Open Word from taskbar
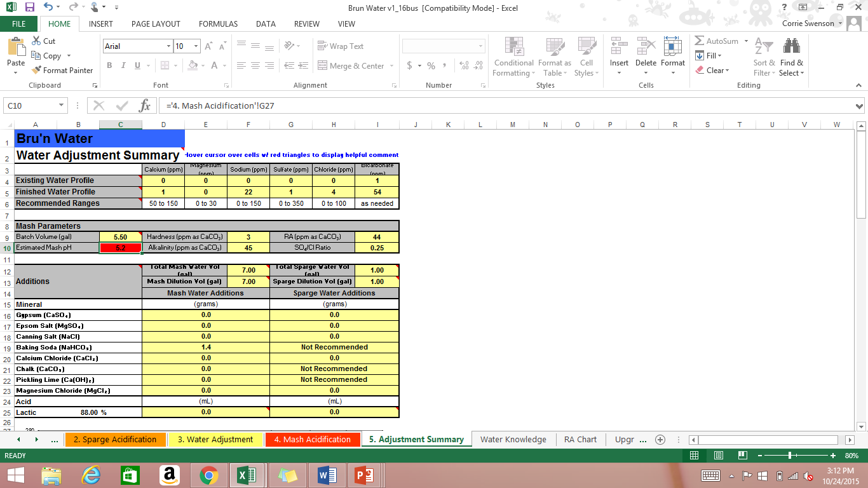868x488 pixels. point(327,475)
